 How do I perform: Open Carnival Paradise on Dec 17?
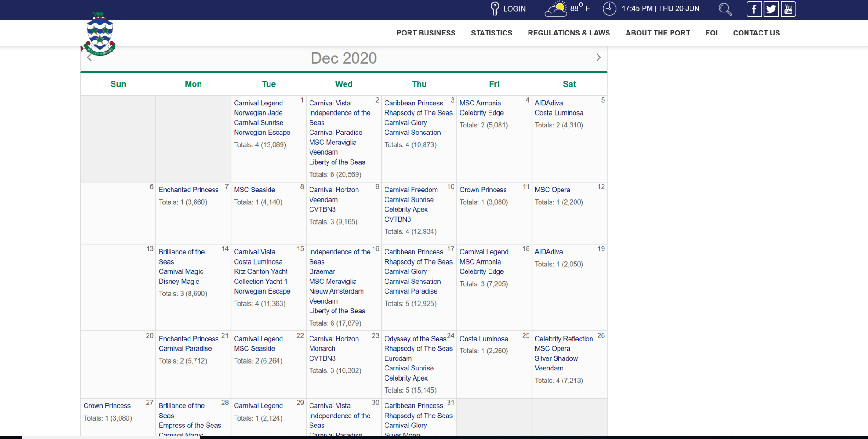(411, 291)
